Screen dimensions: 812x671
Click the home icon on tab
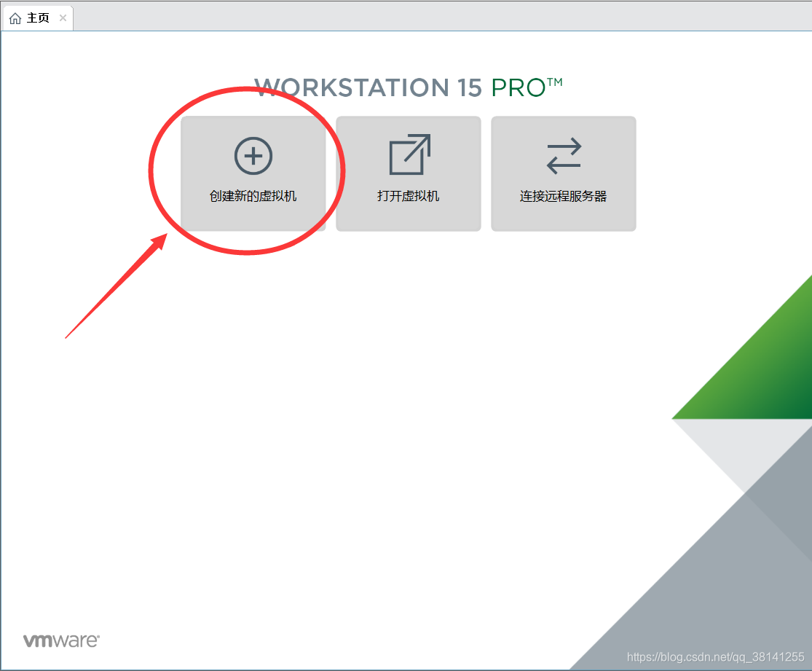click(x=15, y=19)
